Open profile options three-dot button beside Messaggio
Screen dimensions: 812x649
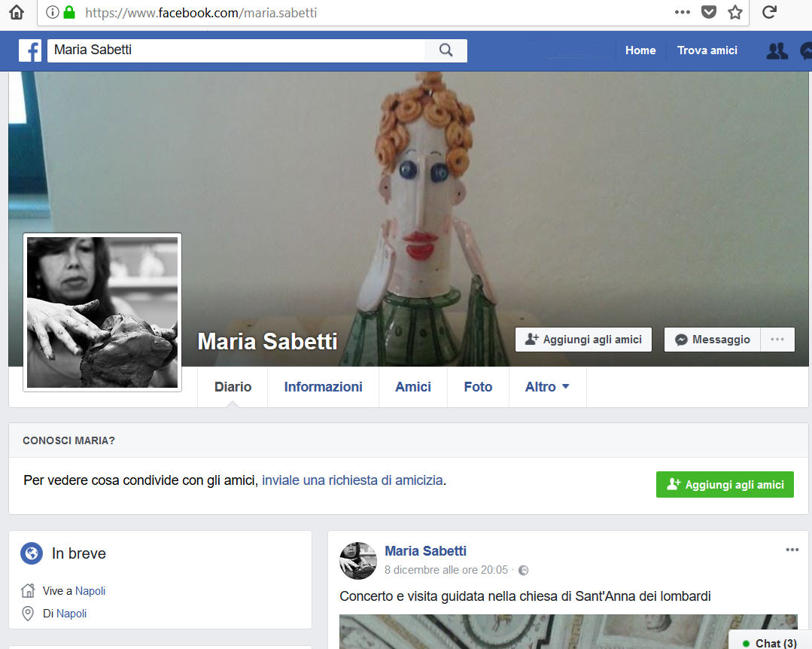[x=777, y=340]
